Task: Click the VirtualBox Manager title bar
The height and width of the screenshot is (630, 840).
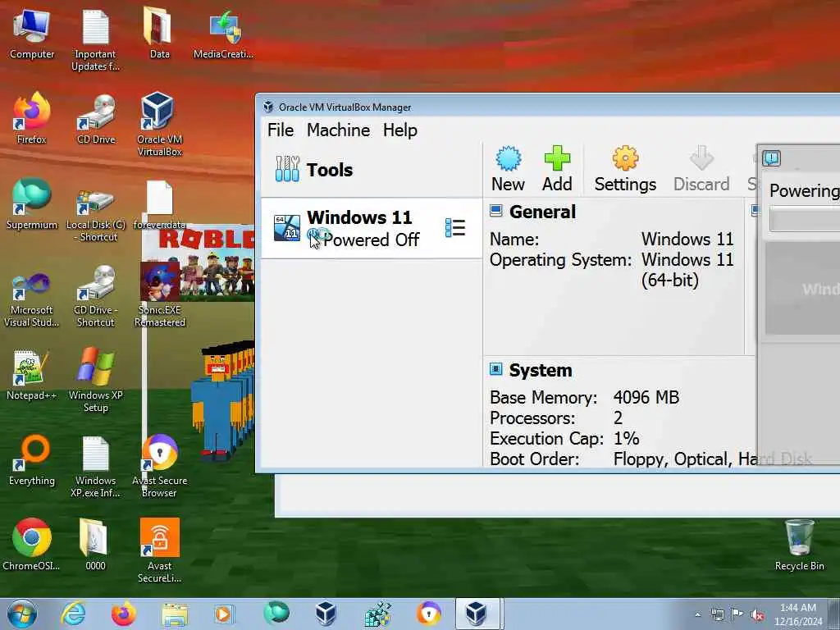Action: tap(549, 107)
